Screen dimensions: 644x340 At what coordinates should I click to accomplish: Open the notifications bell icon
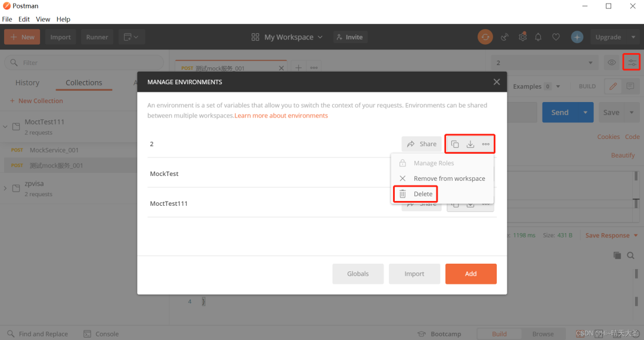pyautogui.click(x=538, y=37)
